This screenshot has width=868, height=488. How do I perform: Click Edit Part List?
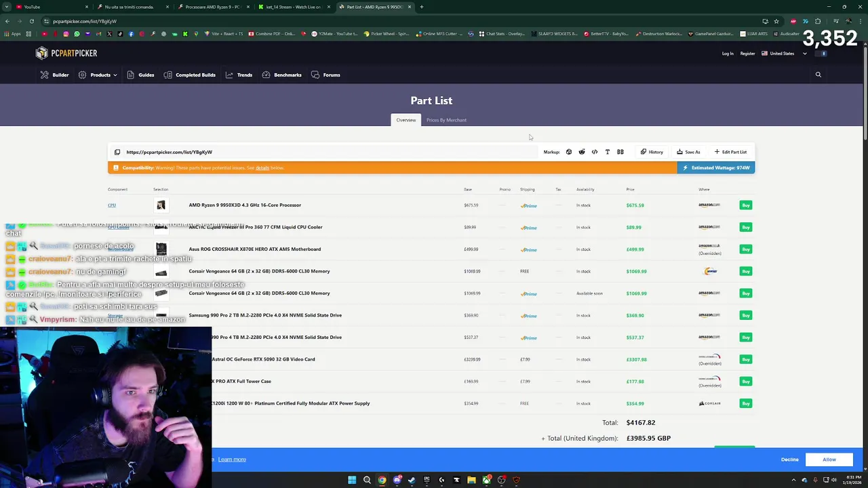pyautogui.click(x=730, y=152)
